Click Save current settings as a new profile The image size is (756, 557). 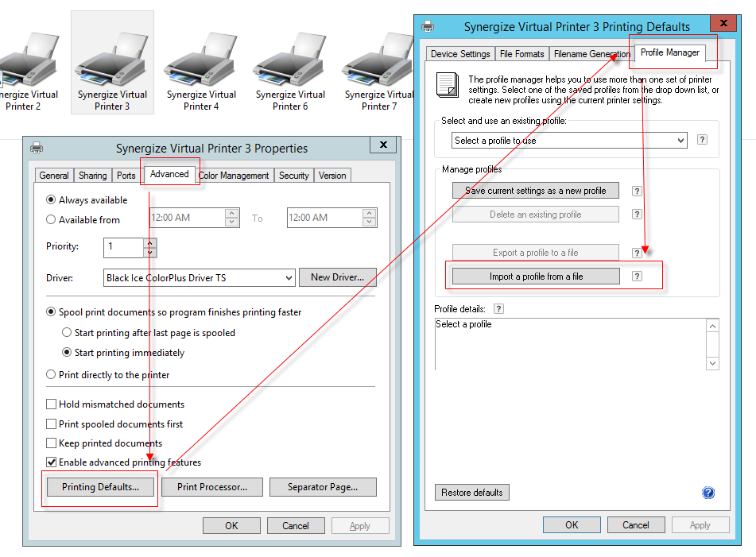(535, 191)
